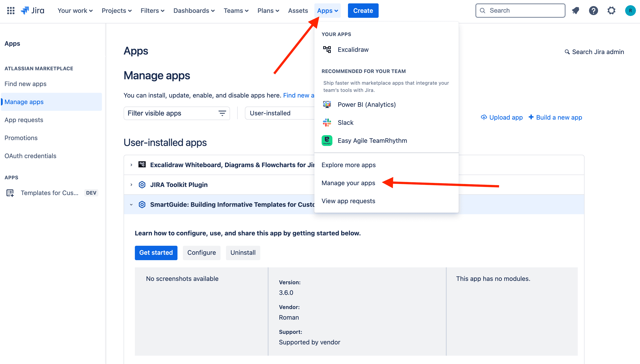Open the Teams dropdown
This screenshot has width=640, height=364.
[x=236, y=11]
